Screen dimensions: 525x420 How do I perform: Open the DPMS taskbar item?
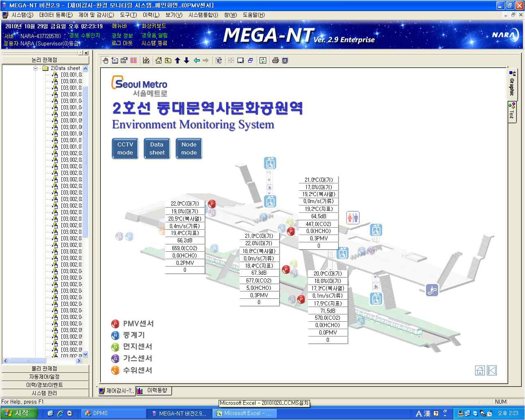click(114, 413)
